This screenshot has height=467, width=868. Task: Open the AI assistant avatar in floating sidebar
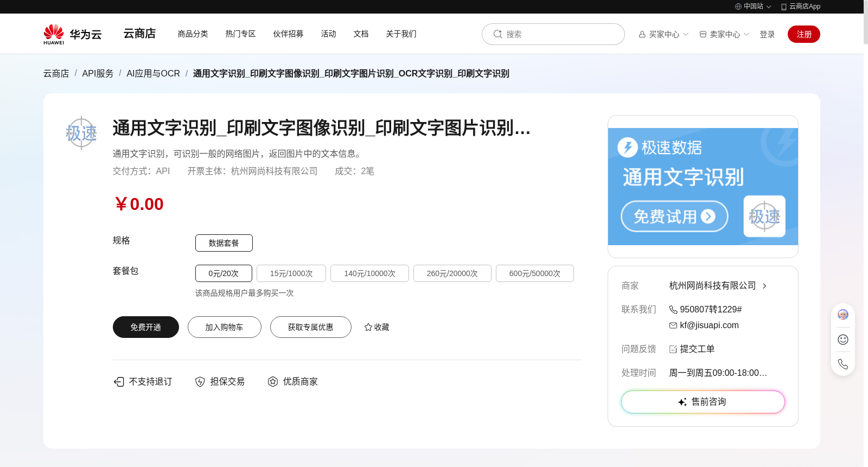pyautogui.click(x=843, y=315)
